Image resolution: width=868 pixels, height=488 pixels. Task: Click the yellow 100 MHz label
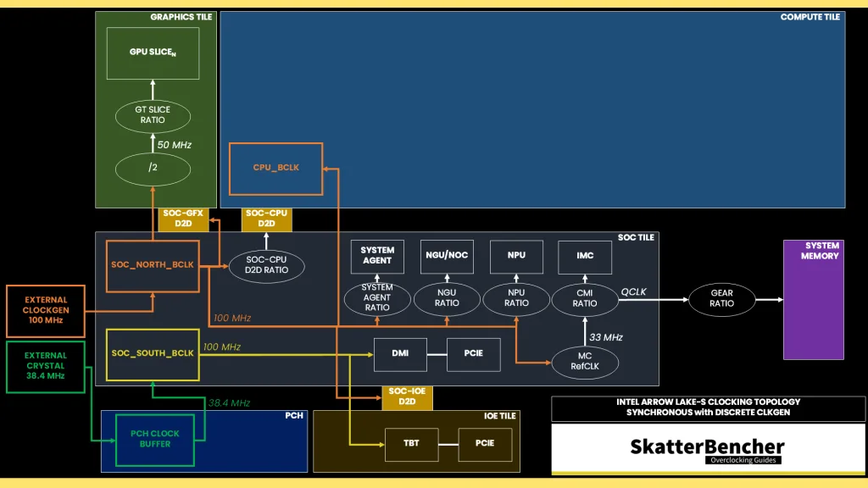pos(221,347)
